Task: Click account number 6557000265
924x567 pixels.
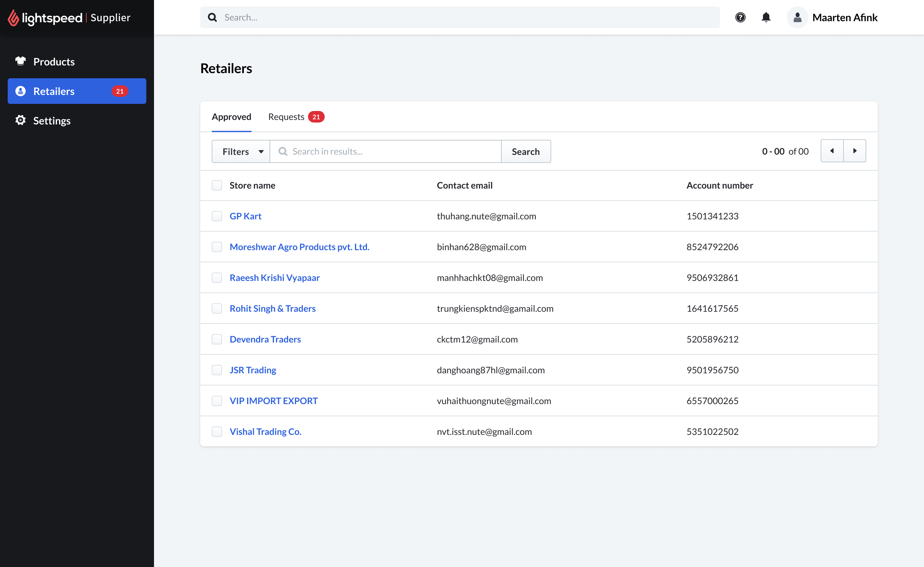Action: click(x=713, y=401)
